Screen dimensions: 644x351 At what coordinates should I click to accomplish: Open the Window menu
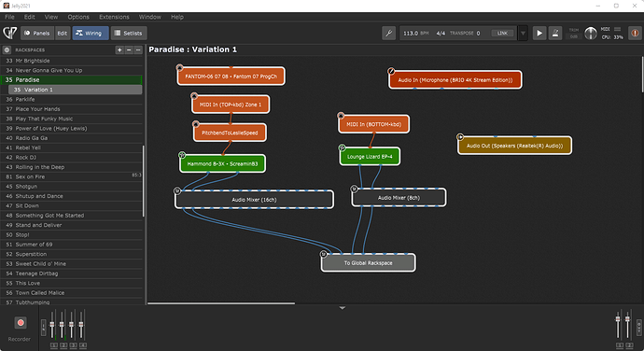tap(150, 17)
